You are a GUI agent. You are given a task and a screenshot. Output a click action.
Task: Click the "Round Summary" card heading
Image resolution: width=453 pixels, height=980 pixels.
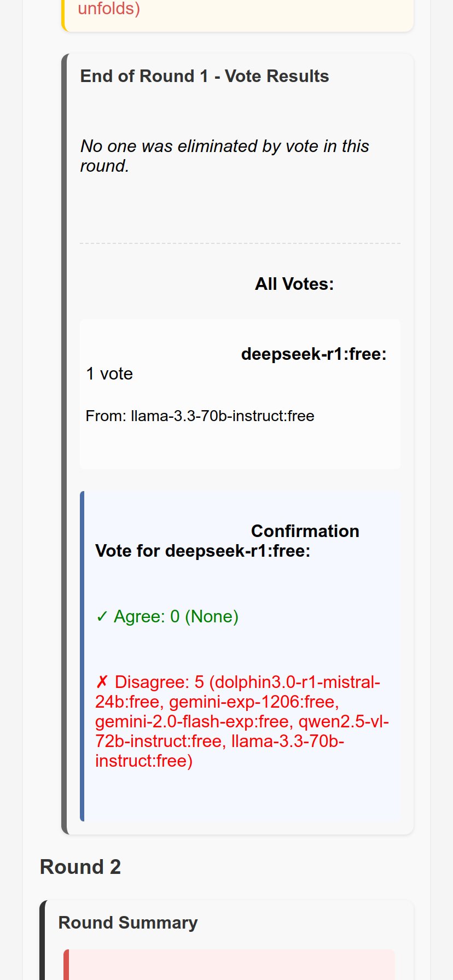point(127,923)
